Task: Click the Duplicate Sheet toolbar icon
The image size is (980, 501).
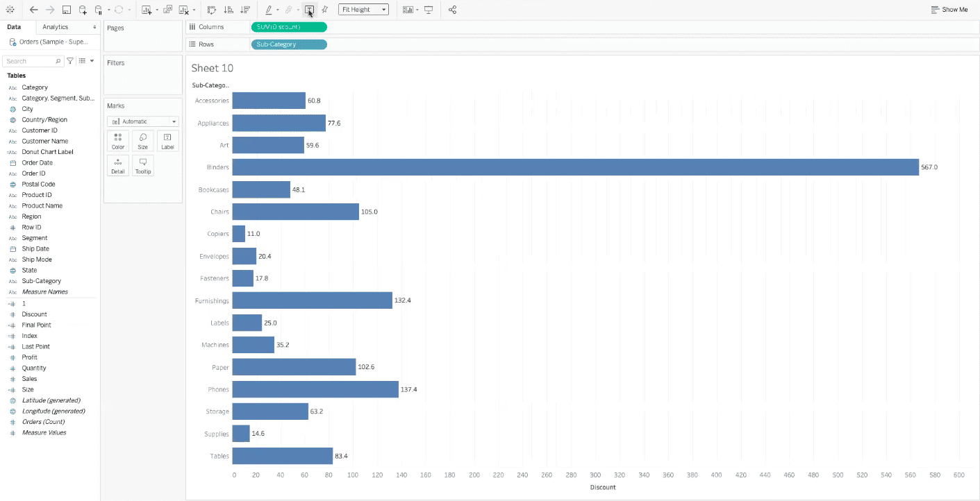Action: tap(167, 10)
